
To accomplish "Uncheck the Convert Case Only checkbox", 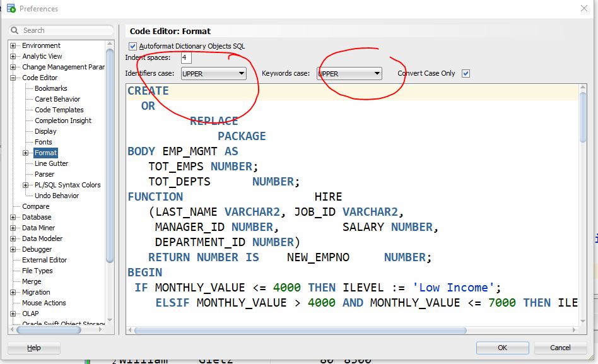I will pyautogui.click(x=466, y=73).
